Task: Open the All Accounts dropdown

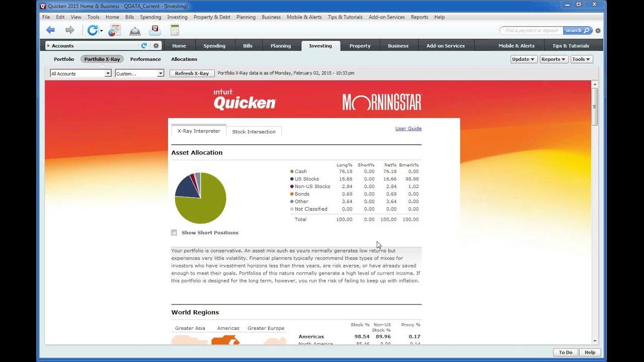Action: pyautogui.click(x=80, y=73)
